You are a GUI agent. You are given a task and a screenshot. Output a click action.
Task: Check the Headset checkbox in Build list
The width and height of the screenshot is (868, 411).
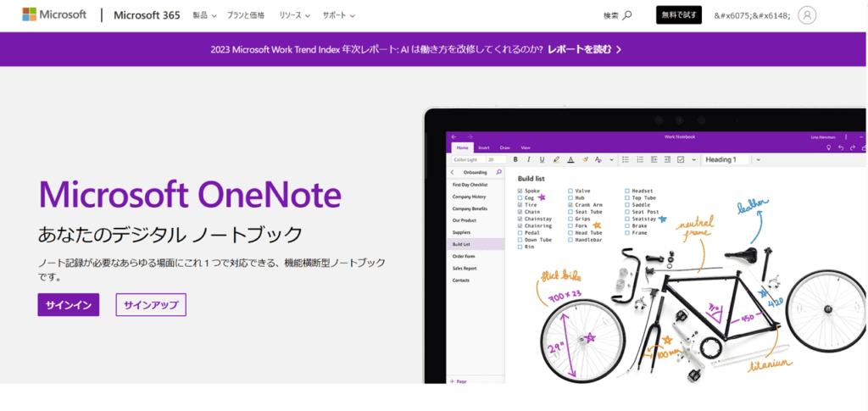click(626, 191)
